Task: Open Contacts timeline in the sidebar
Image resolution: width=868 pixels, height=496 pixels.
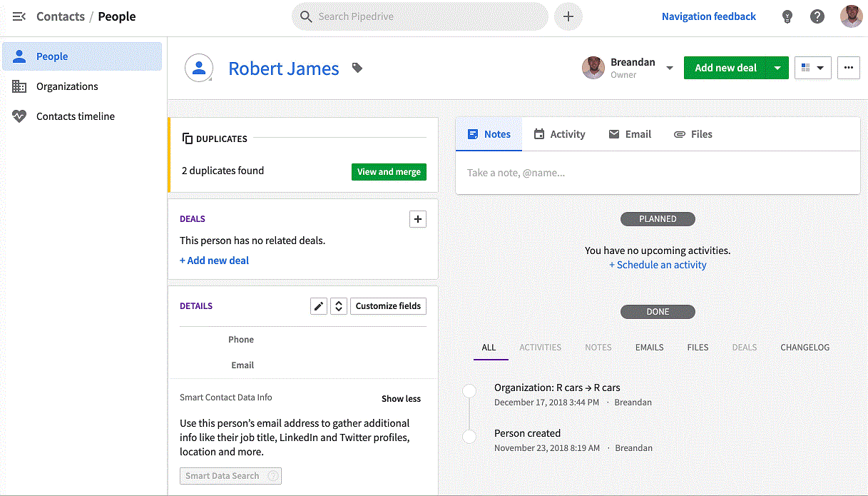Action: [82, 116]
